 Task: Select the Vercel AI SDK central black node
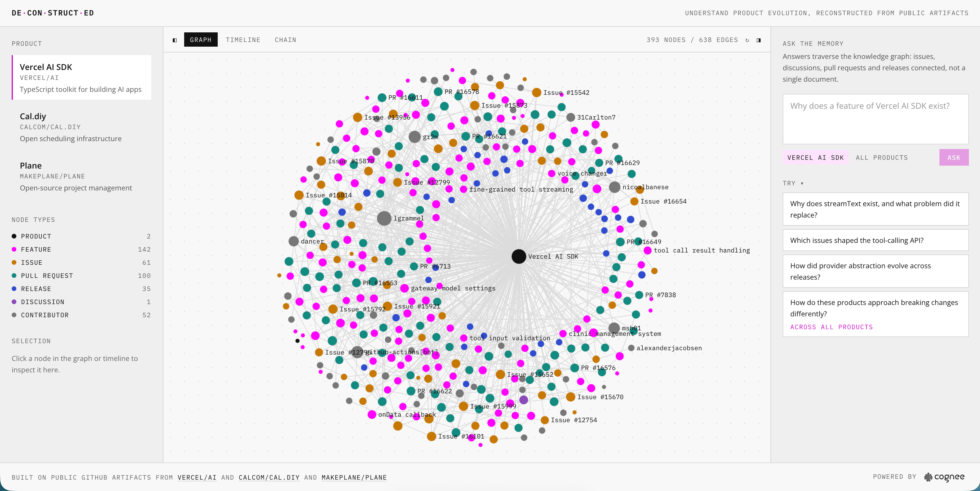519,256
